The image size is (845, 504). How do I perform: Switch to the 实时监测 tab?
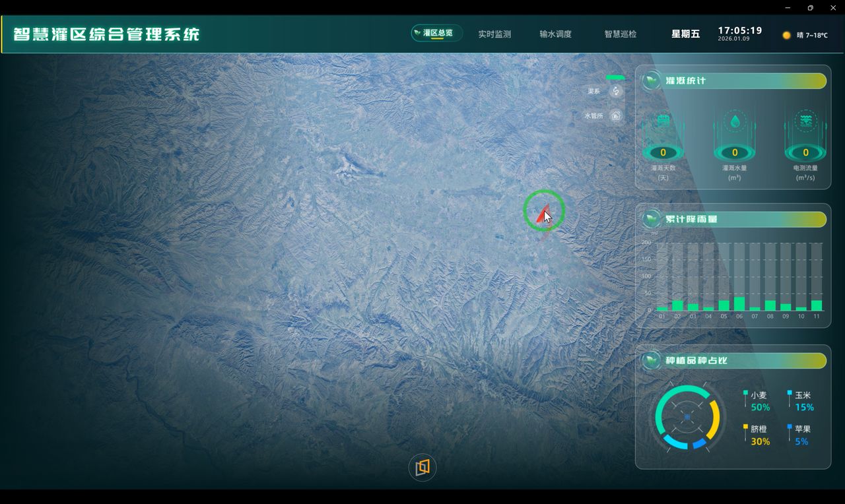click(494, 34)
